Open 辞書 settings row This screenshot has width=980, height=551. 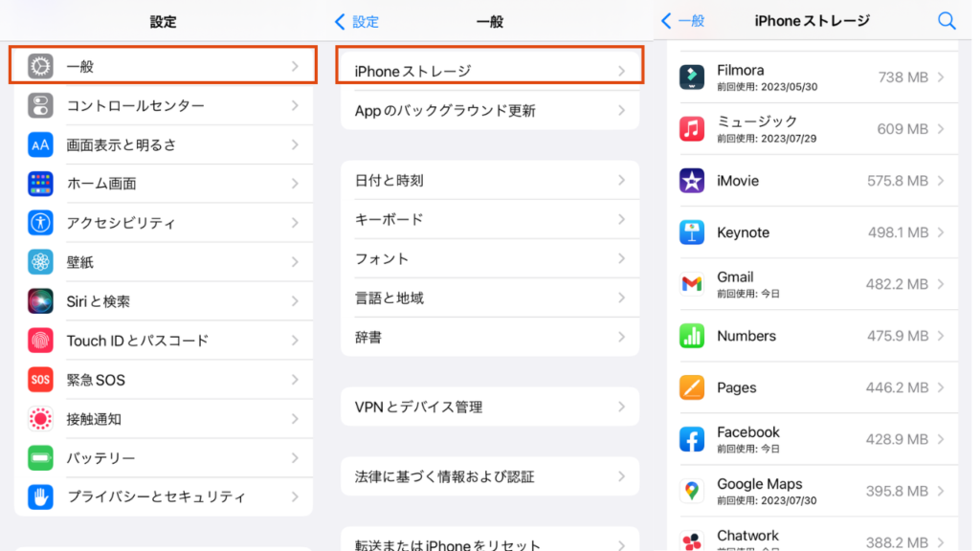490,338
